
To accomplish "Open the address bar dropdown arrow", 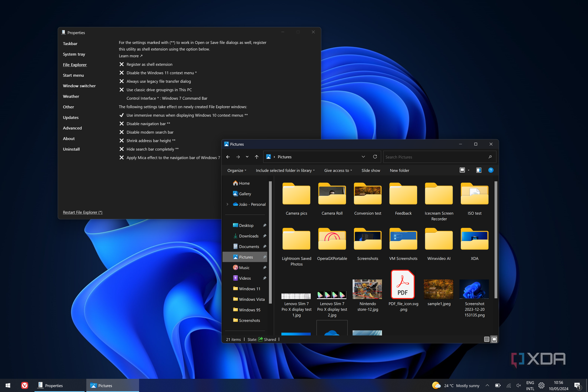I will [x=363, y=157].
